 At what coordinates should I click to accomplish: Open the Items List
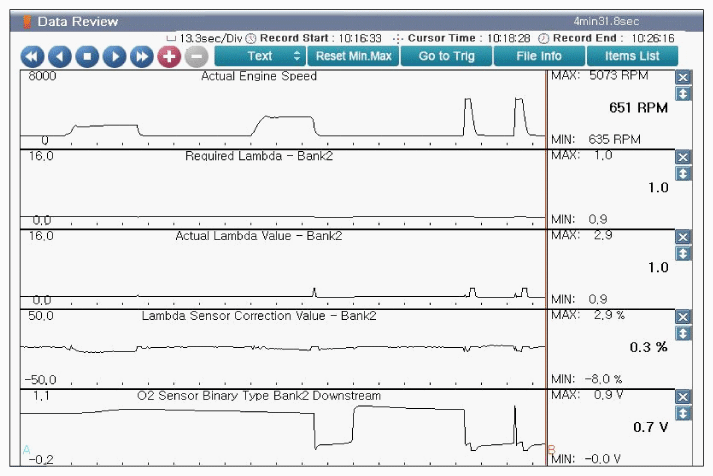632,56
